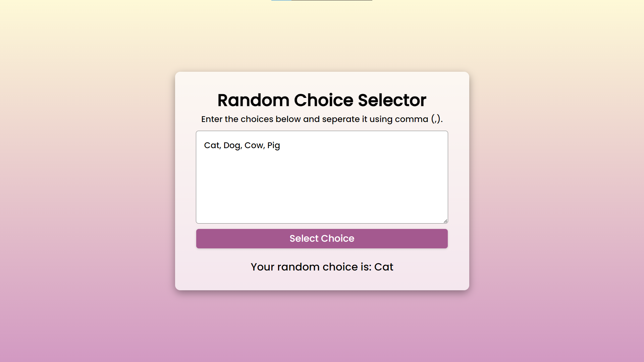Click the Select Choice button
644x362 pixels.
[322, 239]
